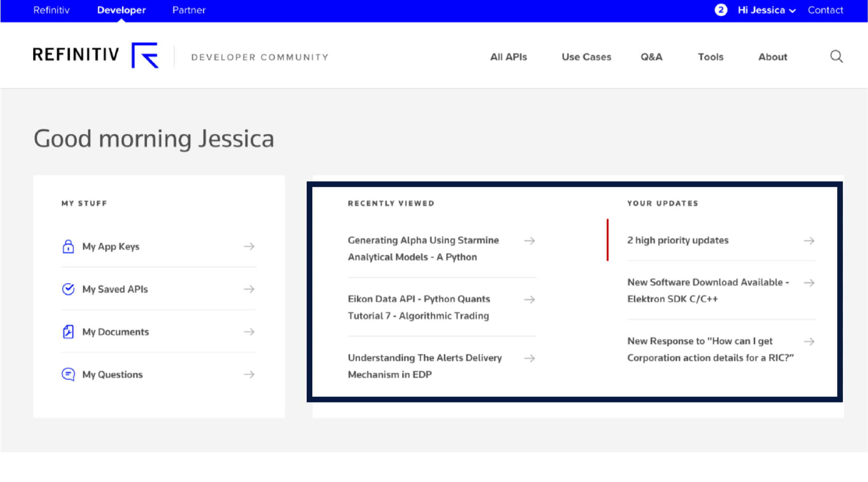The height and width of the screenshot is (482, 868).
Task: Open Generating Alpha Using Starmine article
Action: click(423, 248)
